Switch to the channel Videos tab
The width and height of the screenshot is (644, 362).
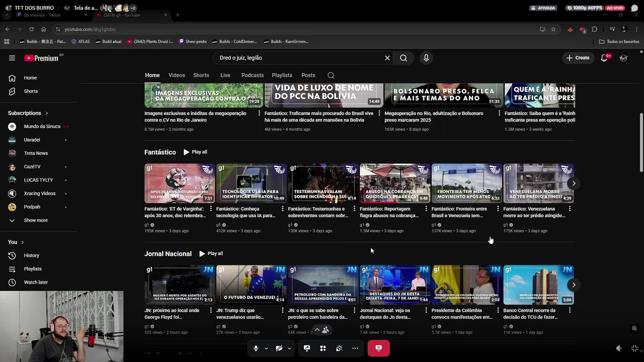click(177, 75)
